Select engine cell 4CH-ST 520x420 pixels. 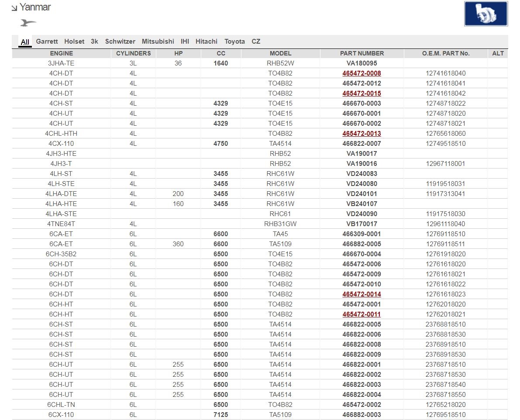click(61, 103)
